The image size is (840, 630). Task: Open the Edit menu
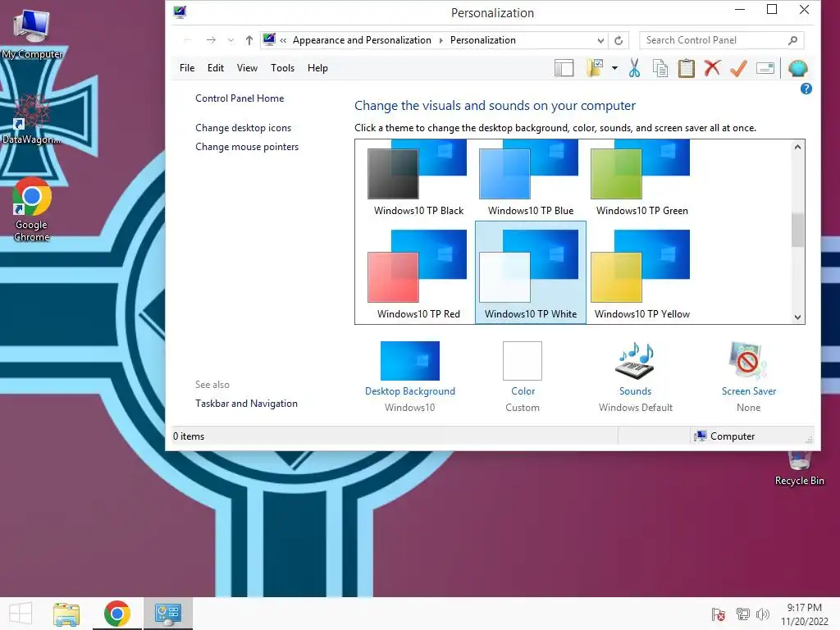(216, 68)
